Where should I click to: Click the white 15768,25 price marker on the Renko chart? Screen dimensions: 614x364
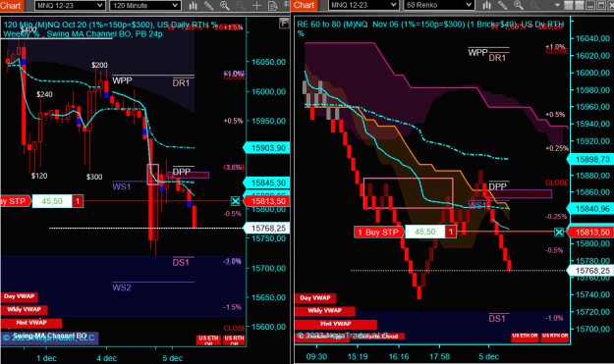click(590, 271)
